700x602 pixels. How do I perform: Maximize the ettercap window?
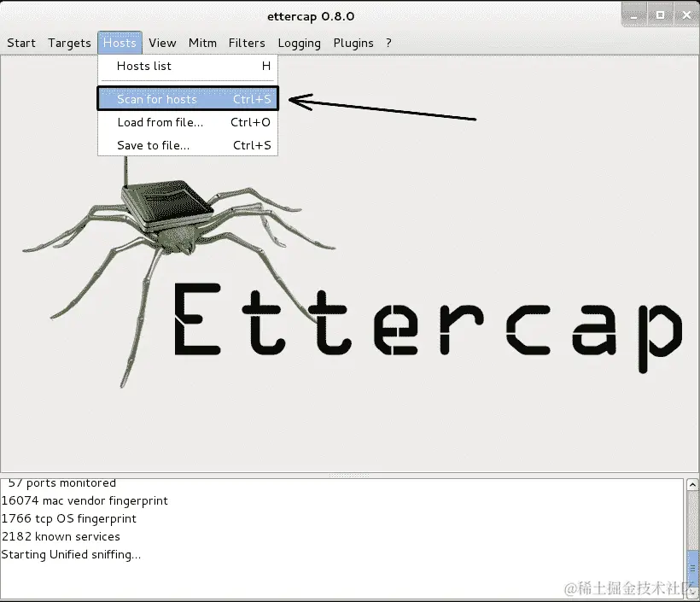click(660, 15)
